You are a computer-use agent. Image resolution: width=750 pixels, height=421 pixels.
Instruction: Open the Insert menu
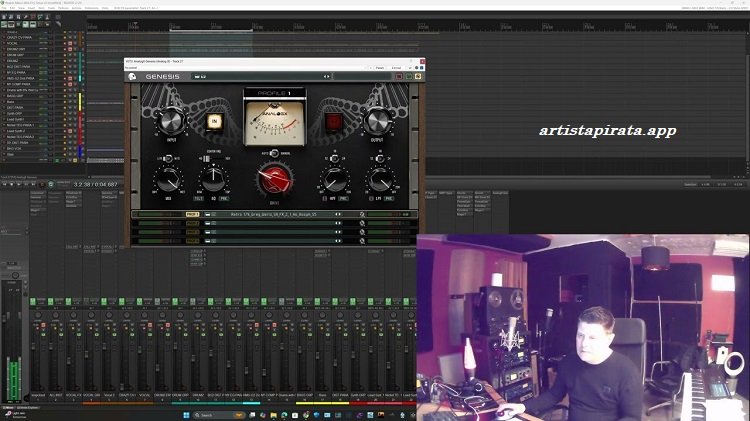[32, 8]
